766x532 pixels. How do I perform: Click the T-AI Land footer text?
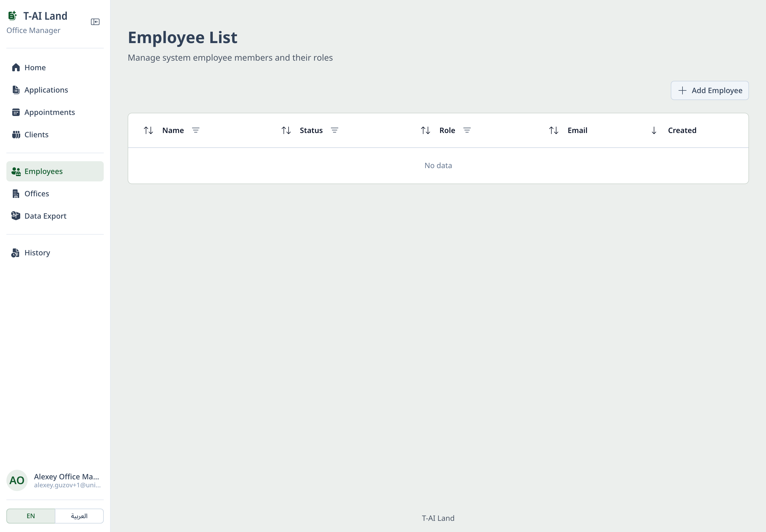(x=438, y=518)
